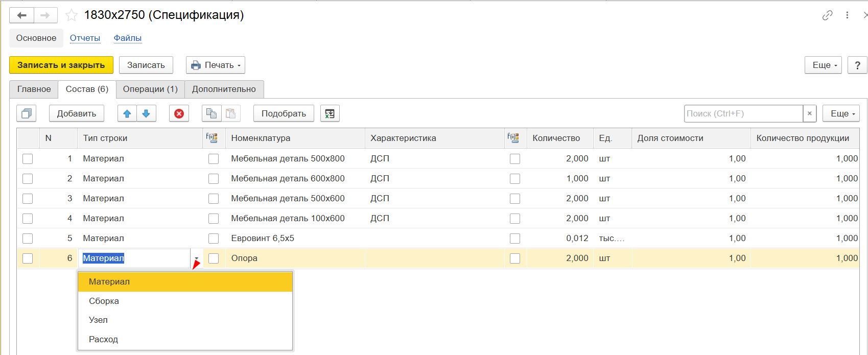Screen dimensions: 868x355
Task: Click the back navigation arrow
Action: [22, 15]
